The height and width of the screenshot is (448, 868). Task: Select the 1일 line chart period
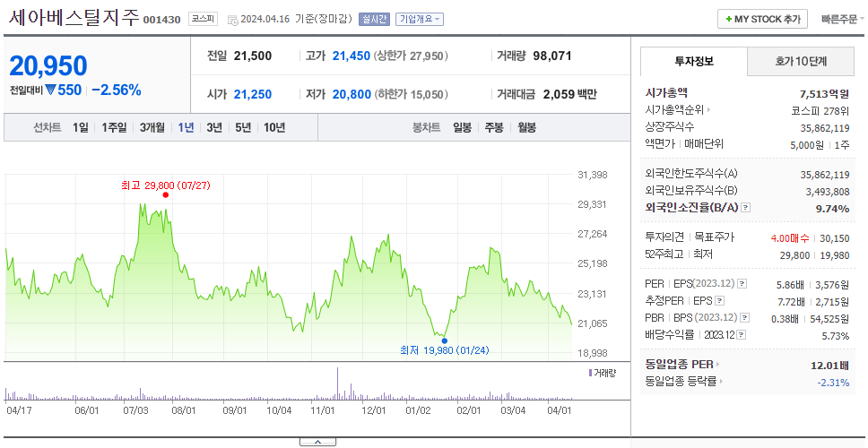point(81,128)
